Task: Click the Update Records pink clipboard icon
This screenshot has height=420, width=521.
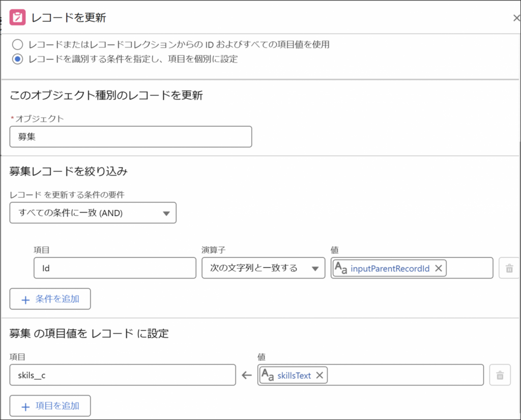Action: pyautogui.click(x=17, y=17)
